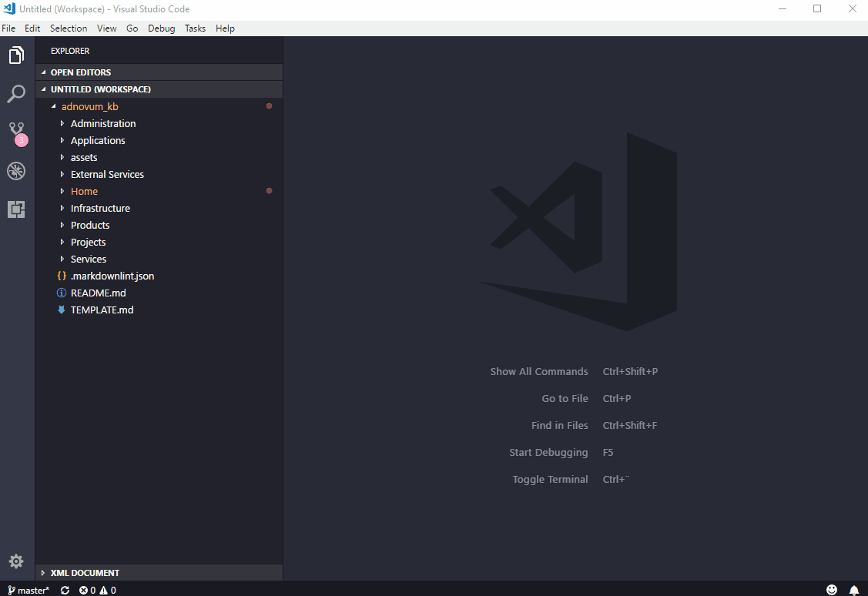Collapse the Untitled (Workspace) section
Image resolution: width=868 pixels, height=596 pixels.
pos(159,89)
